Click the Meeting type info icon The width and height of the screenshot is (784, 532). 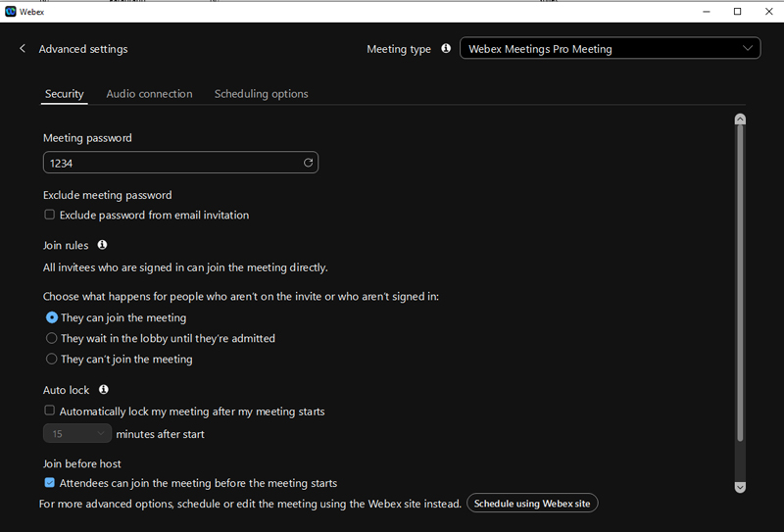click(x=446, y=49)
